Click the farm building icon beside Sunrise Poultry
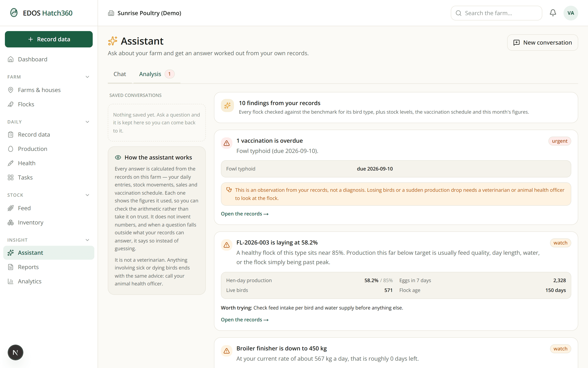 click(x=111, y=13)
